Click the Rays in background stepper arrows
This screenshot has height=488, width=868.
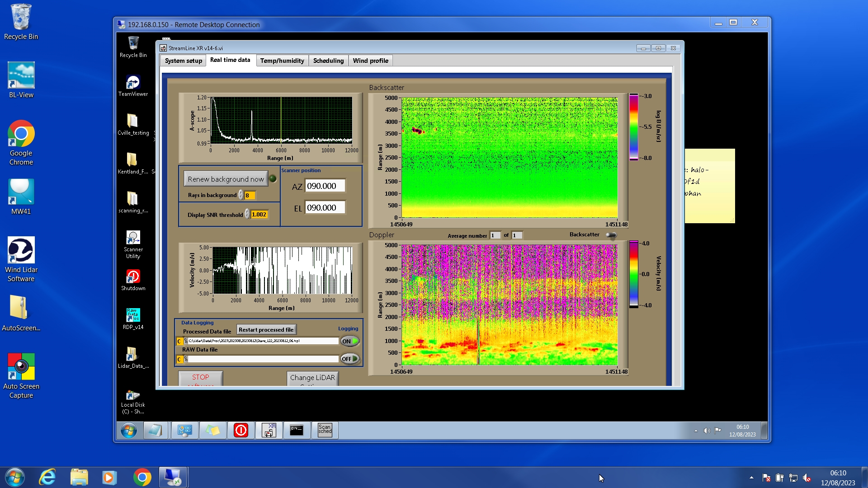(241, 195)
